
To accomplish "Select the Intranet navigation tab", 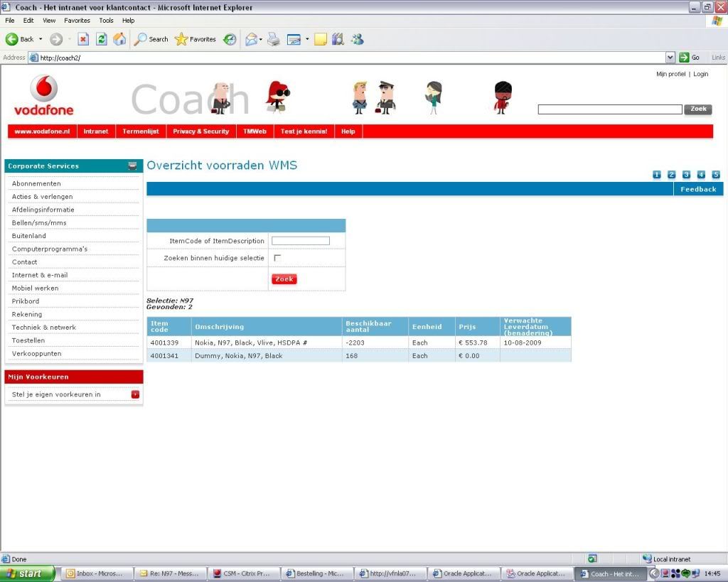I will click(x=96, y=131).
